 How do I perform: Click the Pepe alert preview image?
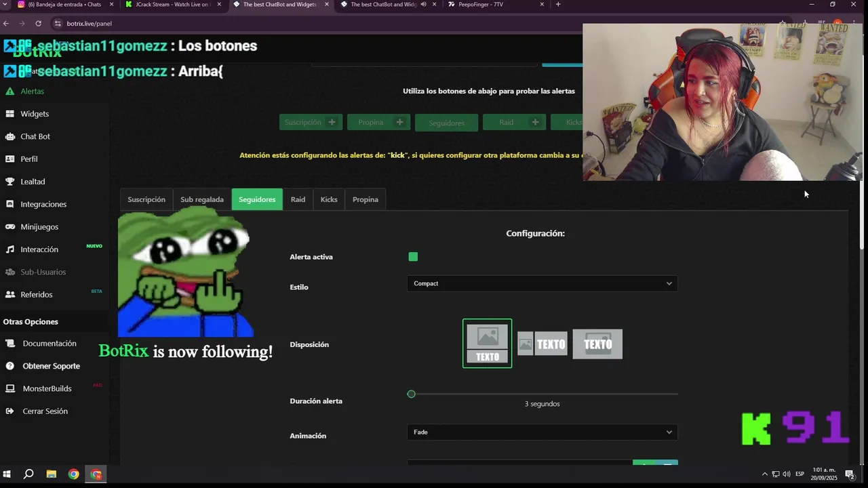click(185, 271)
